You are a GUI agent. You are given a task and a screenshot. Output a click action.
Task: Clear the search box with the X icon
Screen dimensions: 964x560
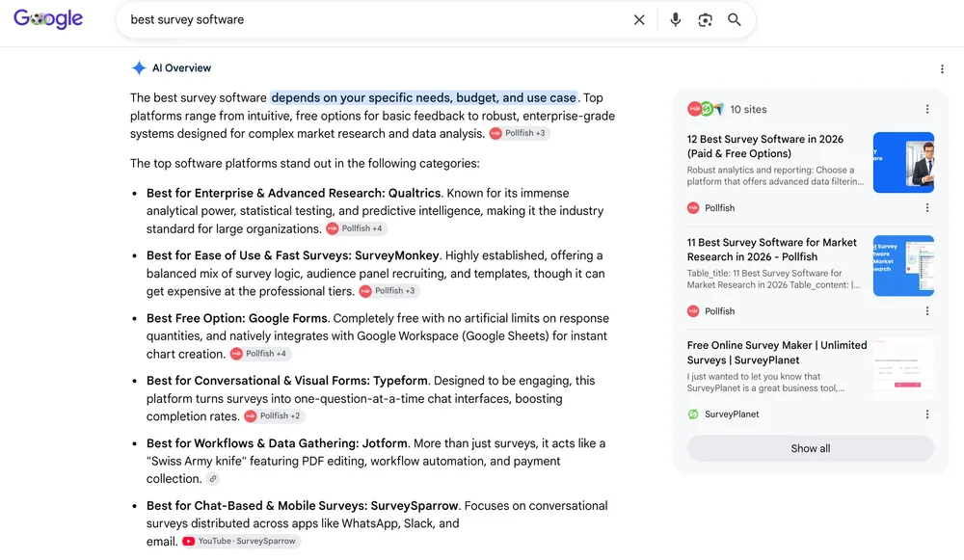tap(639, 19)
